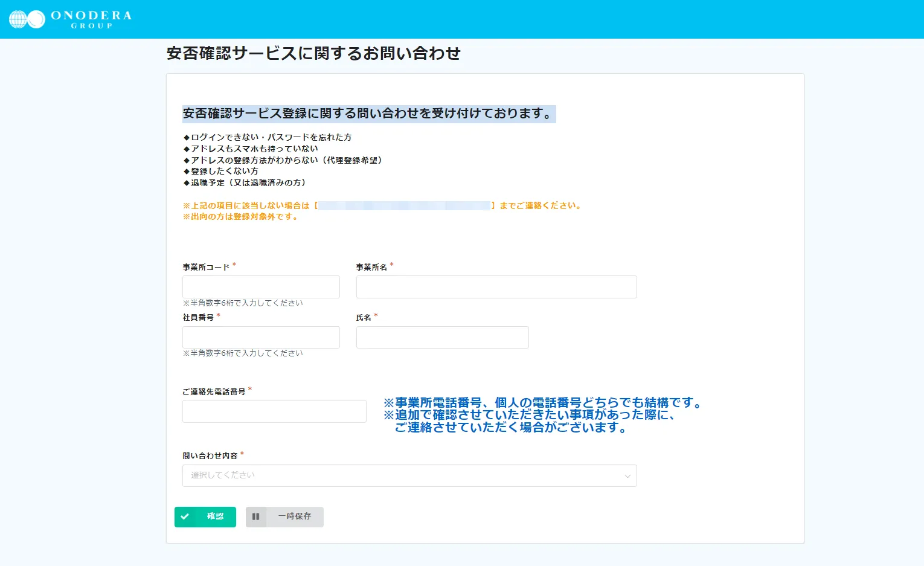Click the 半角数字6桁 hint under 事業所コード
Image resolution: width=924 pixels, height=566 pixels.
pos(243,303)
